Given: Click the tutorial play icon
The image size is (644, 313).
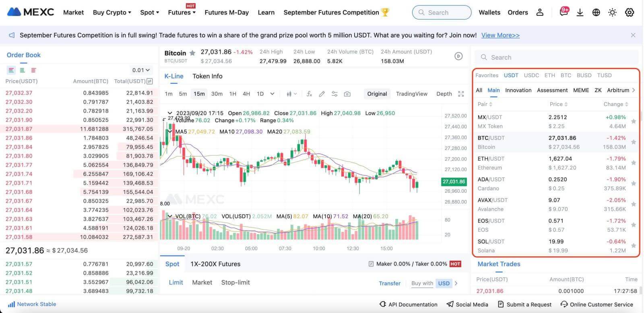Looking at the screenshot, I should 458,56.
